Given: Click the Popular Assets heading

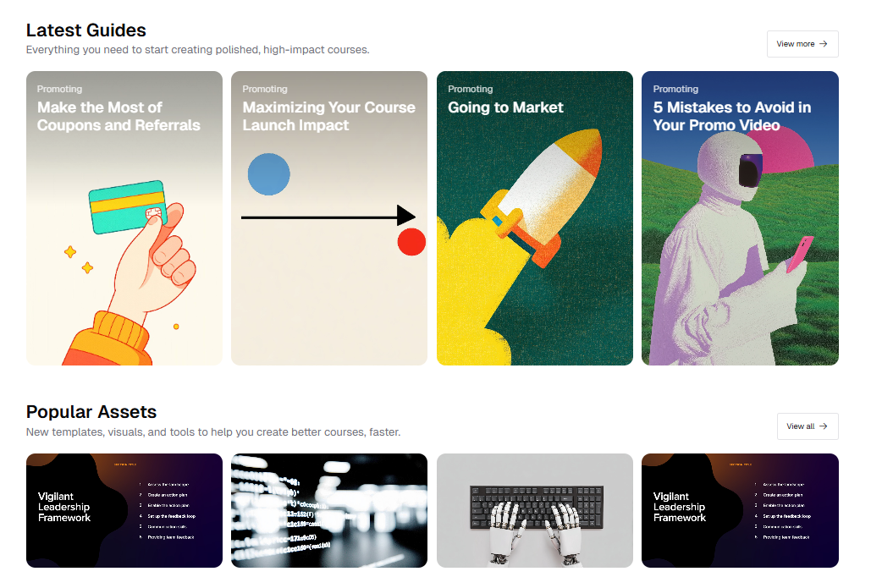Looking at the screenshot, I should pos(91,412).
